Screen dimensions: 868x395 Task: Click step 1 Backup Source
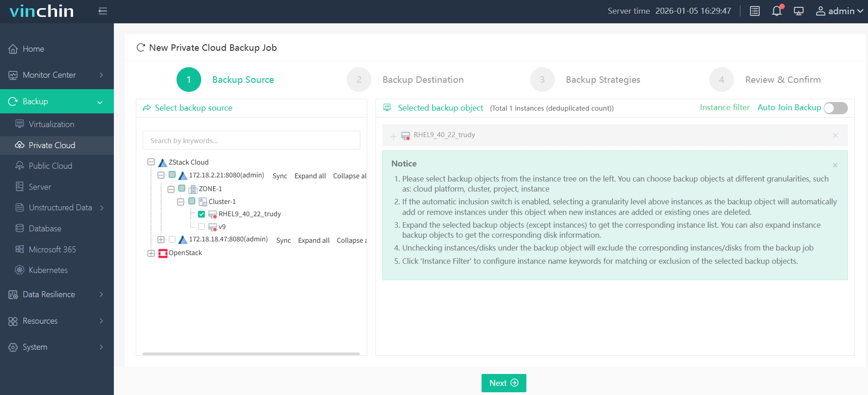(x=225, y=80)
